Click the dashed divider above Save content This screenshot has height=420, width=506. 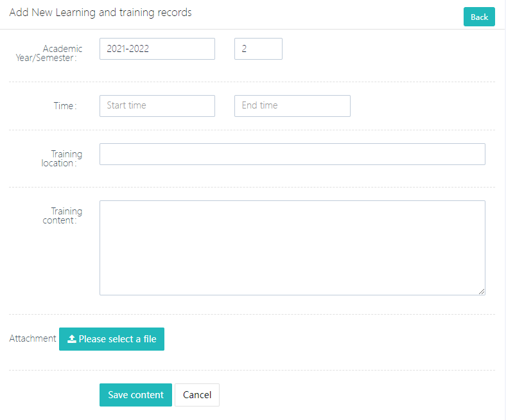pyautogui.click(x=252, y=370)
